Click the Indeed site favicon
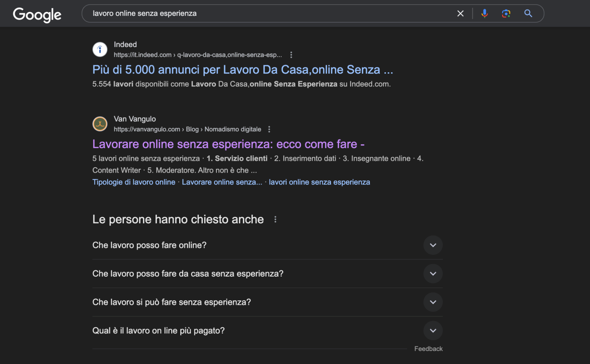 pos(100,49)
